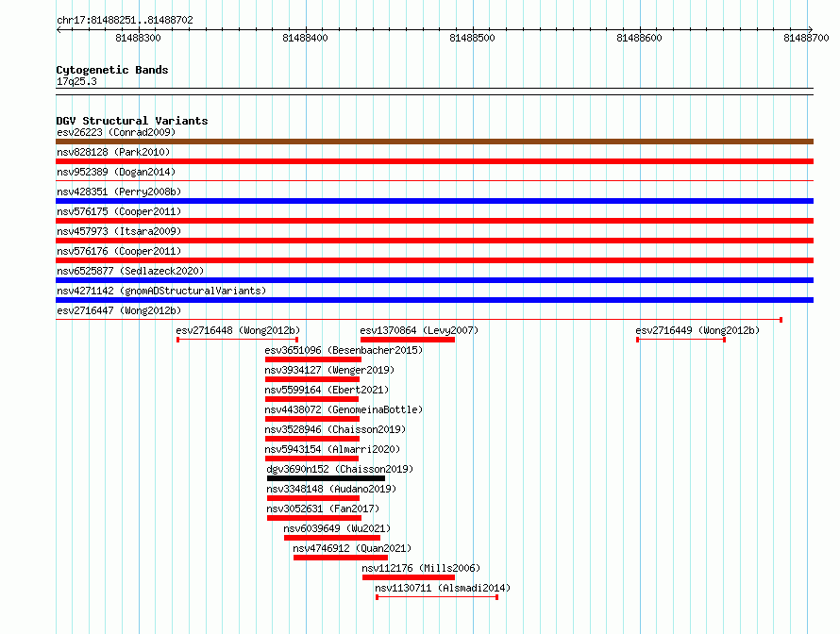This screenshot has height=634, width=840.
Task: Click the red nsv6039649 variant bar
Action: [332, 538]
